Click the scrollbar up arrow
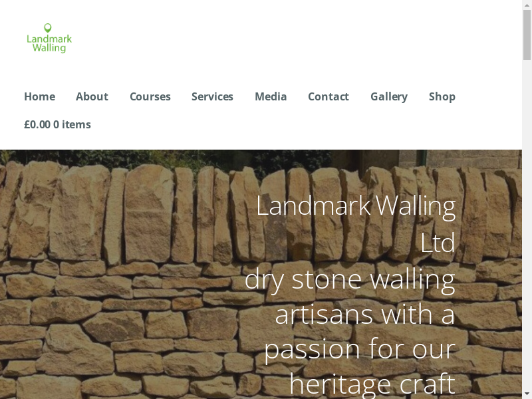This screenshot has height=399, width=532. click(527, 5)
